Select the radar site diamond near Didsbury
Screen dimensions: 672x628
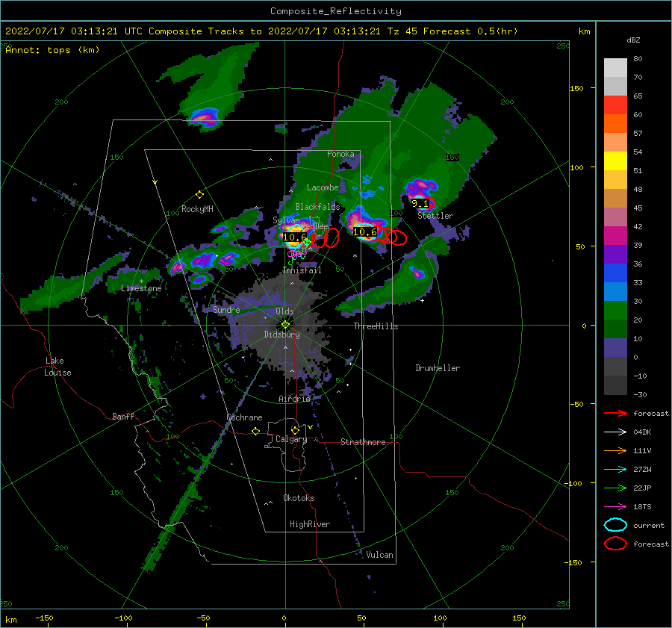[x=285, y=325]
